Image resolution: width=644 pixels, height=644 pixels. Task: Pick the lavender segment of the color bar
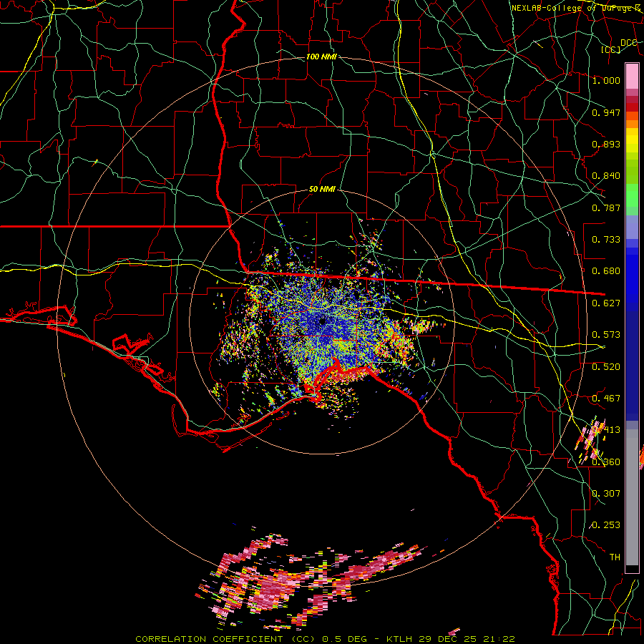coord(632,227)
